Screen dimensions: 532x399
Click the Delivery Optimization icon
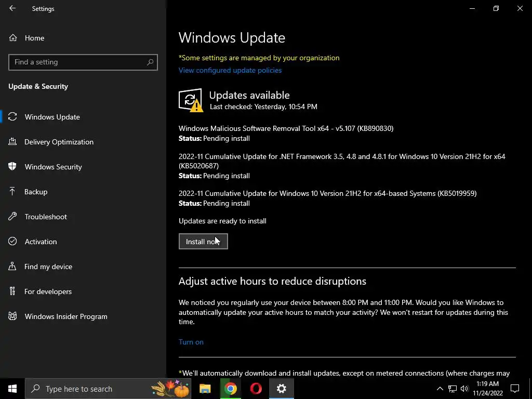12,141
